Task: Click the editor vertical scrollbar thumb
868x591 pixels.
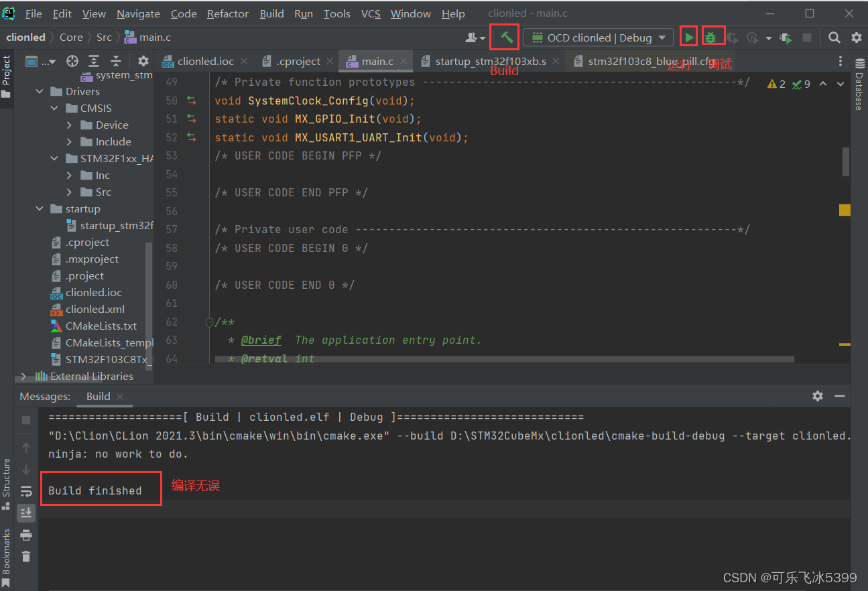Action: 846,161
